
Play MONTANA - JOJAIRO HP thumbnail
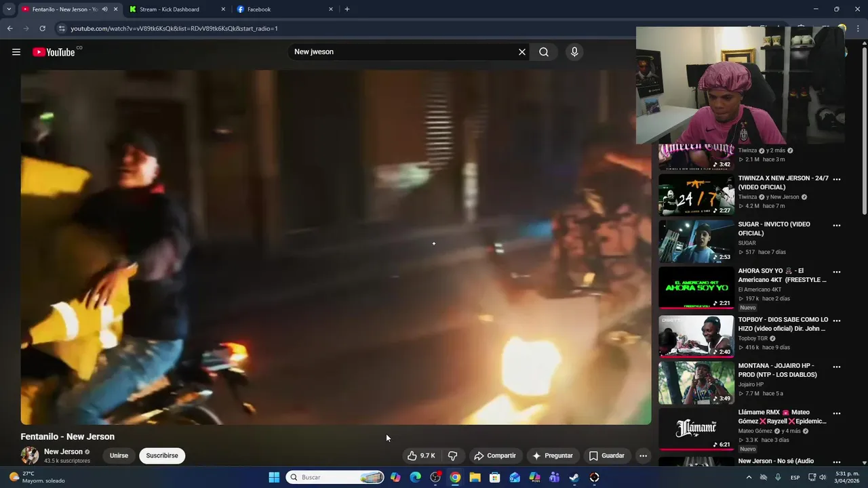(x=696, y=383)
